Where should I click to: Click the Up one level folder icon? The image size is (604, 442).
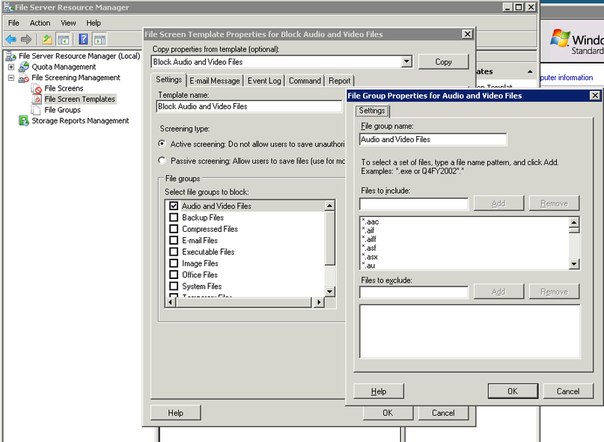pyautogui.click(x=47, y=39)
